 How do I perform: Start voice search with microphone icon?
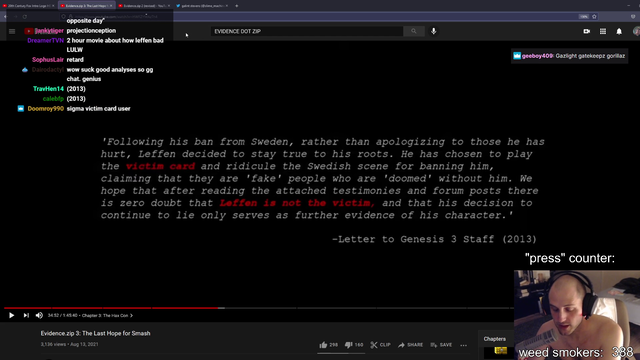(x=433, y=31)
